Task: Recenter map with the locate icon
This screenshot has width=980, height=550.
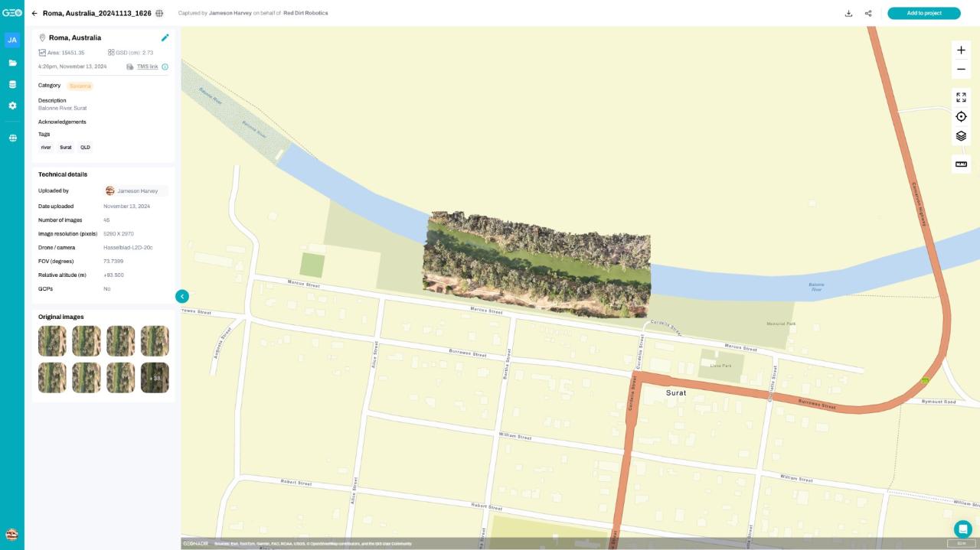Action: point(961,116)
